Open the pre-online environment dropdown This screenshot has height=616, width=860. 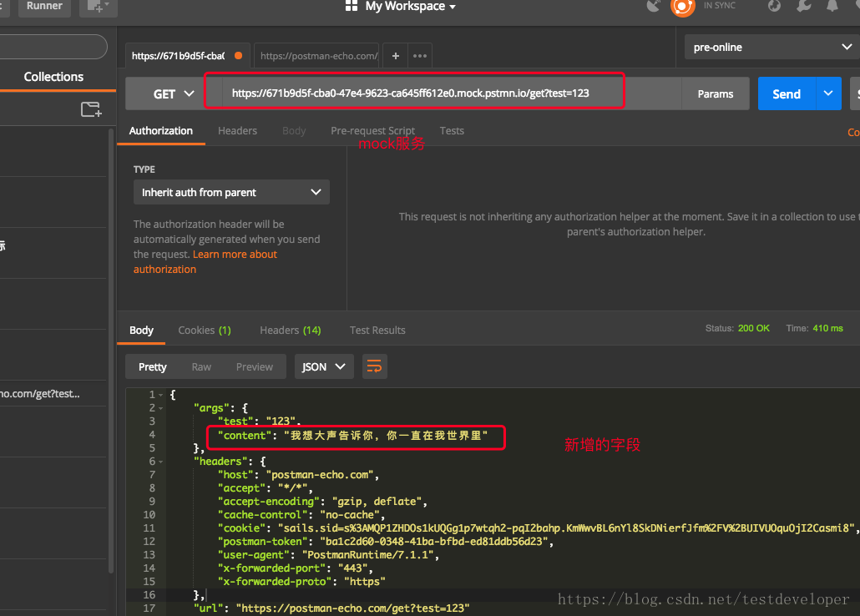pyautogui.click(x=771, y=48)
